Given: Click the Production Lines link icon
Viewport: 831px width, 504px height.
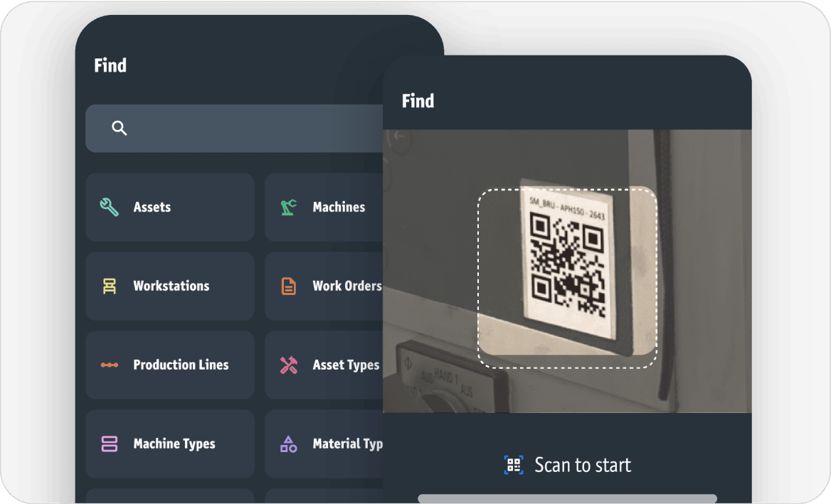Looking at the screenshot, I should pyautogui.click(x=109, y=365).
